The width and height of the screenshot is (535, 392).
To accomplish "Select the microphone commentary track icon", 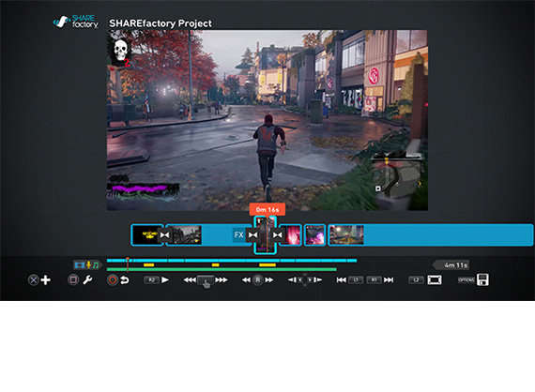I will click(x=89, y=264).
